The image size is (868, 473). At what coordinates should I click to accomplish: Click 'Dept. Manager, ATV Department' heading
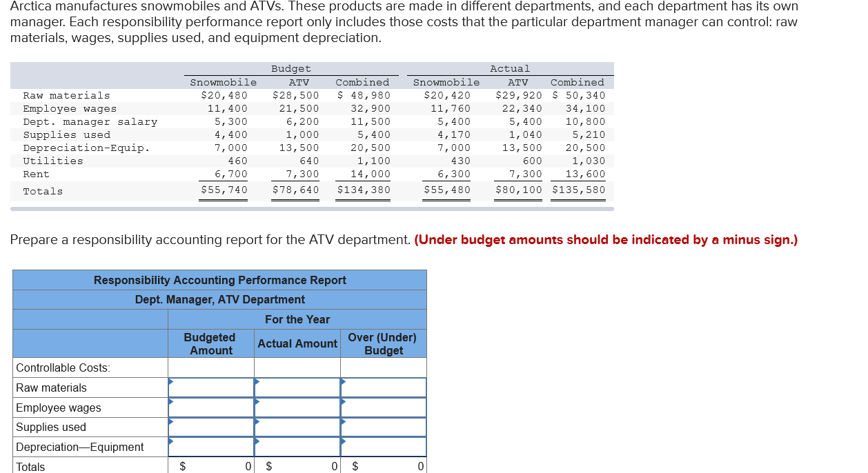(220, 299)
